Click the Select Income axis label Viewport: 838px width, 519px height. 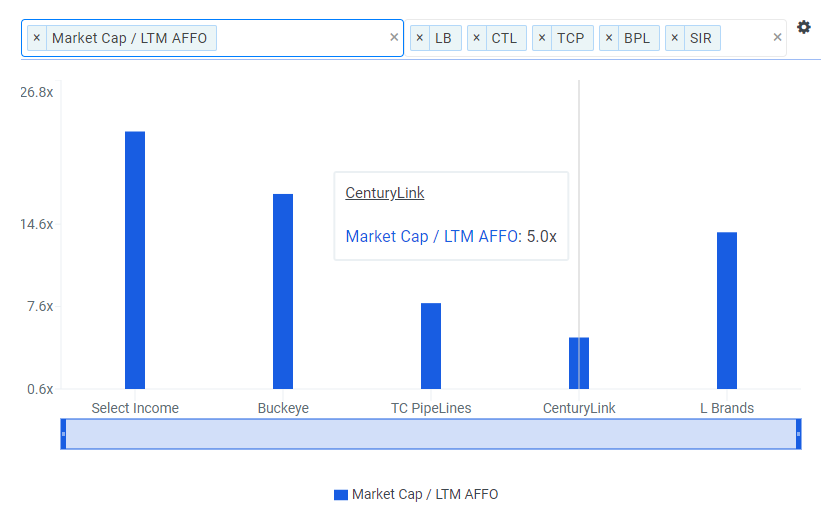click(x=135, y=408)
